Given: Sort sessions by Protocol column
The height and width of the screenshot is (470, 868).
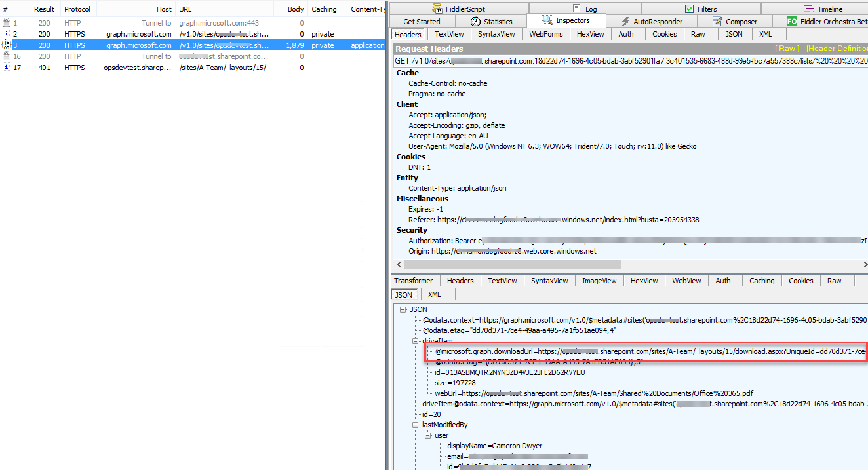Looking at the screenshot, I should (x=77, y=9).
